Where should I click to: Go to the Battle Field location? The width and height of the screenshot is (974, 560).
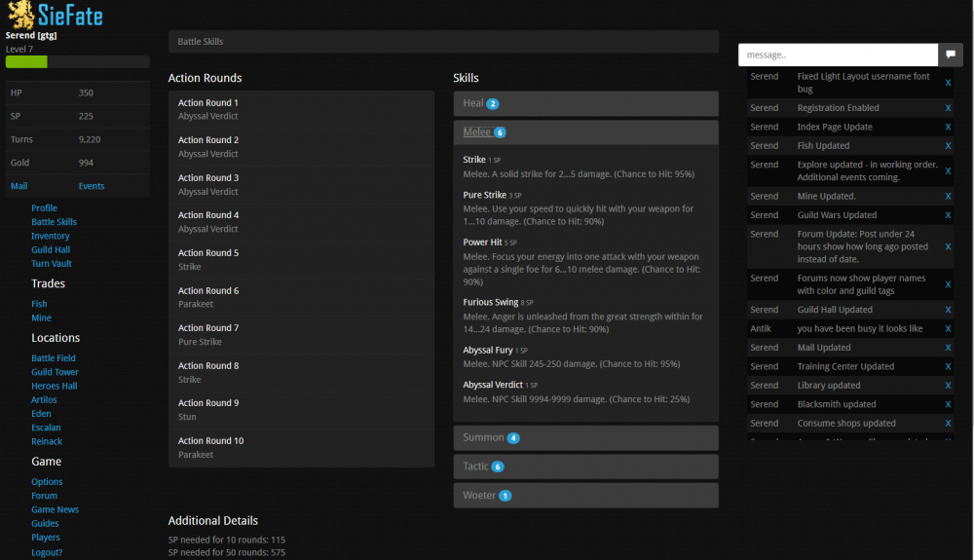point(54,358)
